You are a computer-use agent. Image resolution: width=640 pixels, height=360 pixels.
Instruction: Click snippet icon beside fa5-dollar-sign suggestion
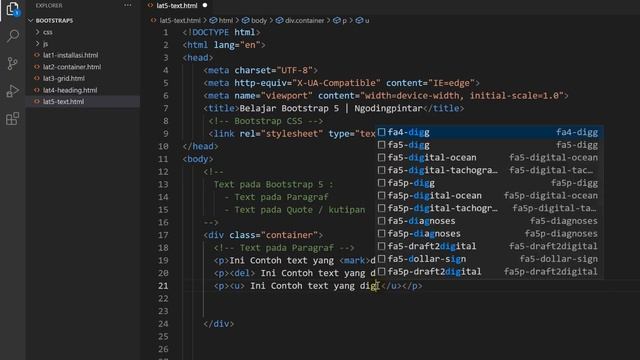tap(382, 258)
